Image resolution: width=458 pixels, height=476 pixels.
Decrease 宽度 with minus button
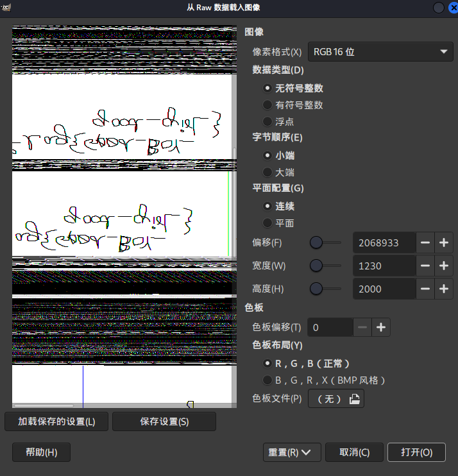coord(425,266)
